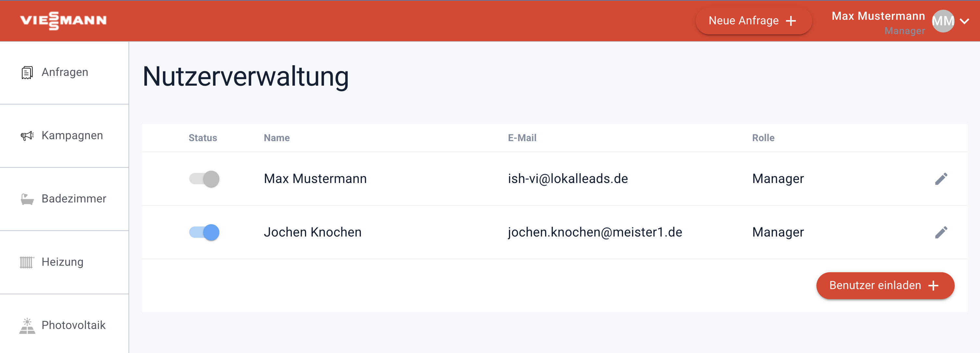Viewport: 980px width, 353px height.
Task: Edit Max Mustermann's user entry with the pencil
Action: click(941, 179)
